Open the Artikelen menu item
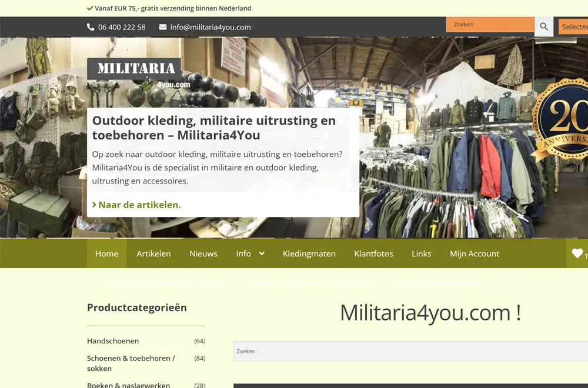This screenshot has height=388, width=588. pos(153,253)
